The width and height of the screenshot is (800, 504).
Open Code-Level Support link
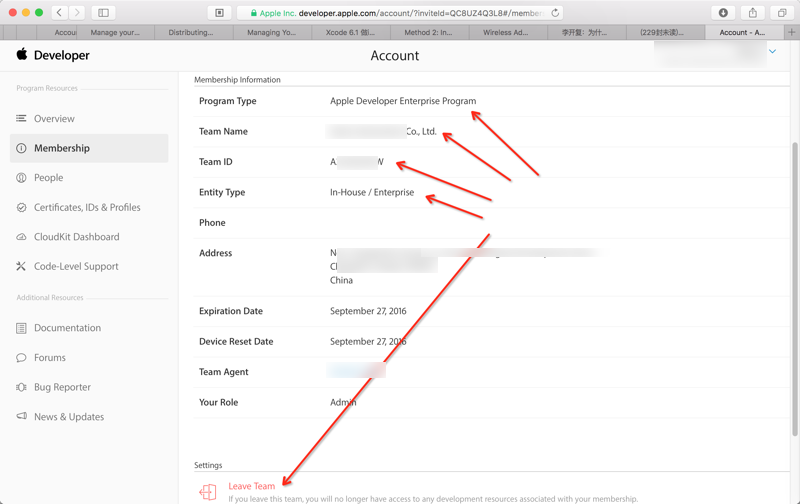click(x=76, y=266)
